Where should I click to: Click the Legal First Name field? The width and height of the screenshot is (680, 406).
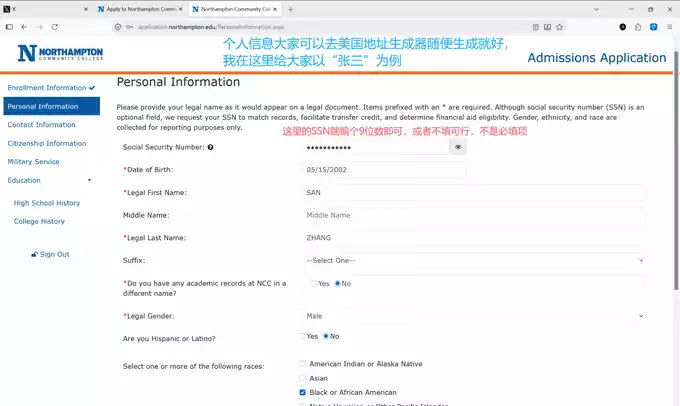(474, 192)
